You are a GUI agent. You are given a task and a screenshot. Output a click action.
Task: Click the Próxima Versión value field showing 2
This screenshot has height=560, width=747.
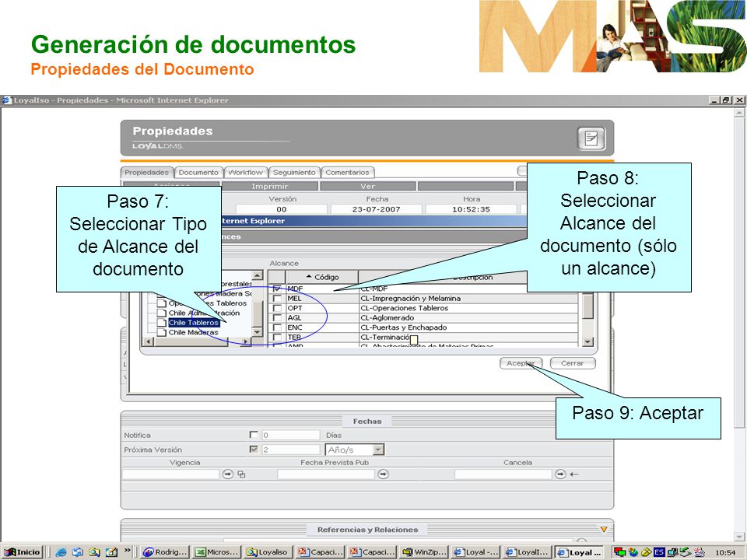click(x=290, y=449)
